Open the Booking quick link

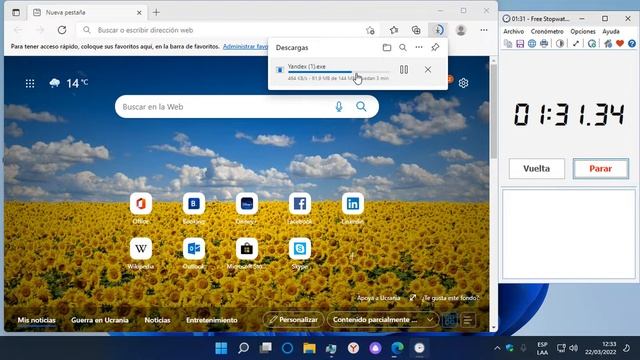pyautogui.click(x=194, y=203)
